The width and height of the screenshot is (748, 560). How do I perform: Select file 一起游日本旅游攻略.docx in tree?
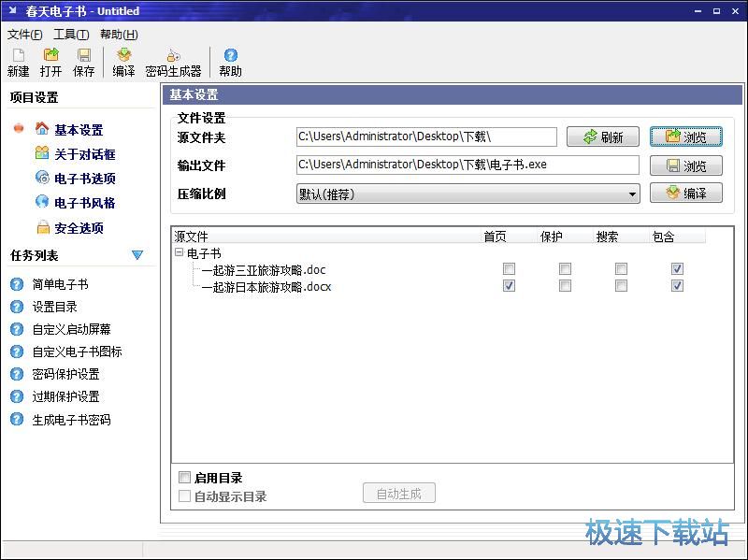click(266, 287)
